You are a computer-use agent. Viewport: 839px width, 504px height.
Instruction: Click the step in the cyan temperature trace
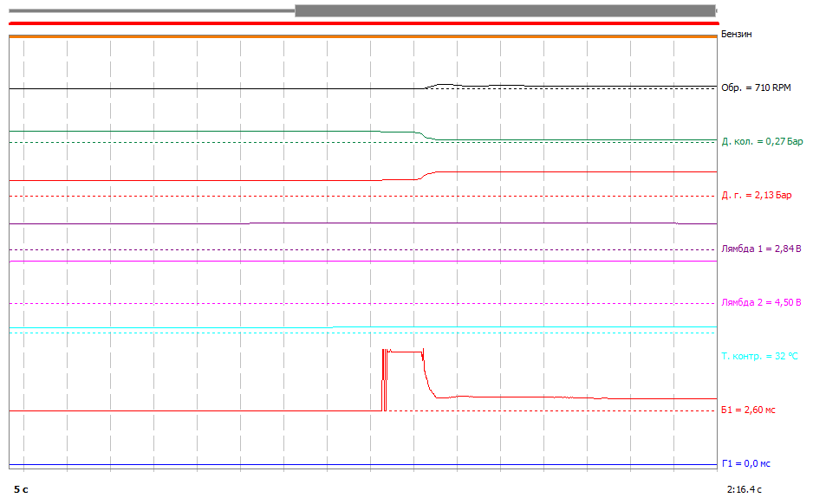click(x=333, y=327)
